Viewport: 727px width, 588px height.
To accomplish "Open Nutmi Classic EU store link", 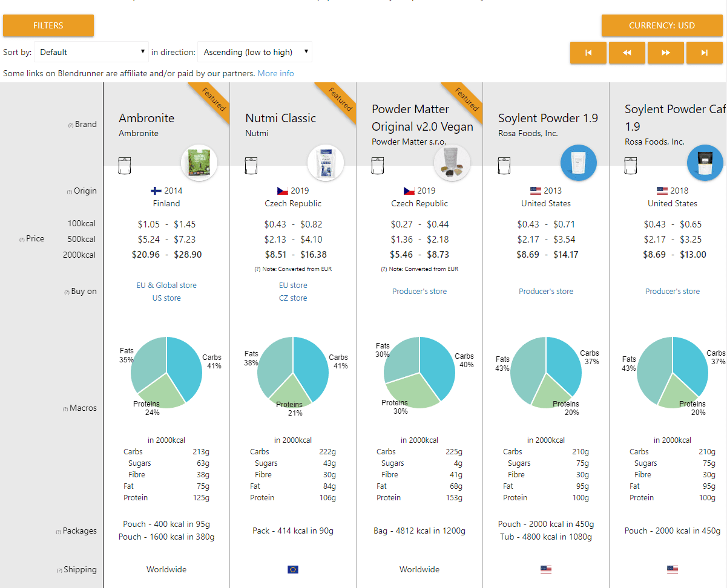I will click(293, 285).
